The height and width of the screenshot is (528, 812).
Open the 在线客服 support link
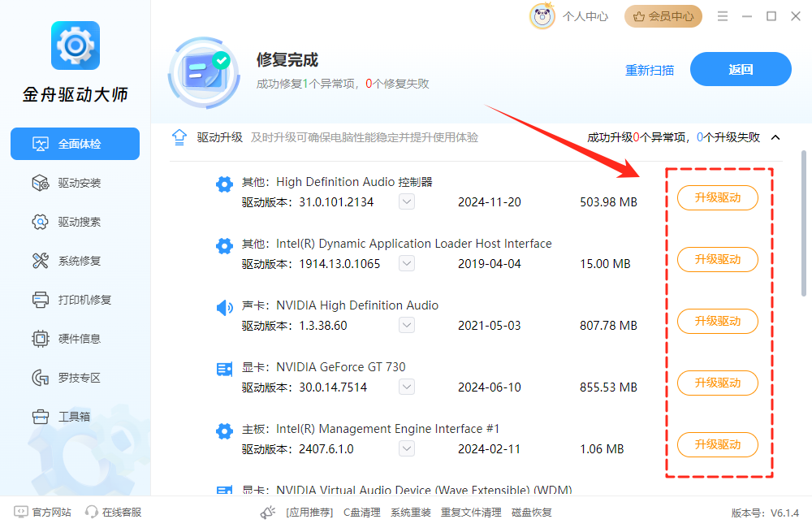pyautogui.click(x=114, y=512)
